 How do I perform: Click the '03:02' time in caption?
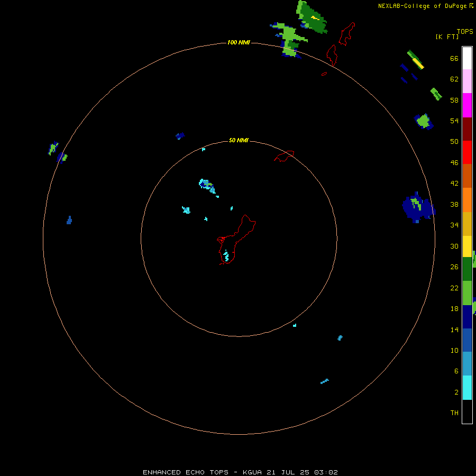point(326,472)
